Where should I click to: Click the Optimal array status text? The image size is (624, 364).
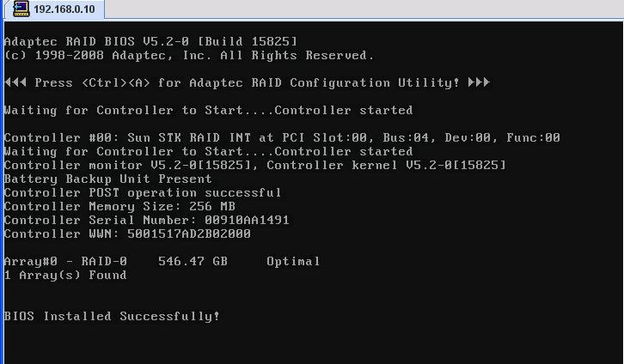293,262
